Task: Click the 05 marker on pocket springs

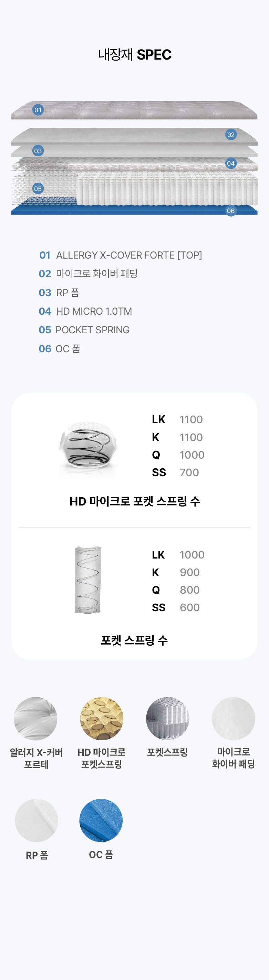Action: click(38, 189)
